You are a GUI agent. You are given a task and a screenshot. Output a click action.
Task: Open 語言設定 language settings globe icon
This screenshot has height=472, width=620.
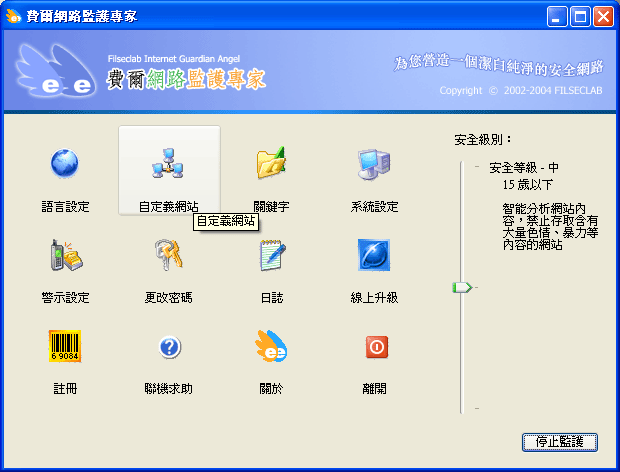(65, 163)
